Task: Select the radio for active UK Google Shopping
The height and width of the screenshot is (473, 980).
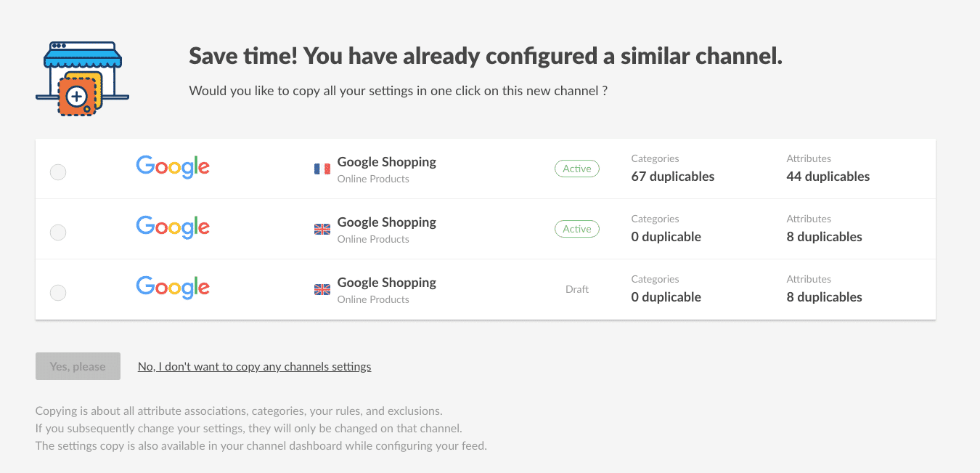Action: [58, 233]
